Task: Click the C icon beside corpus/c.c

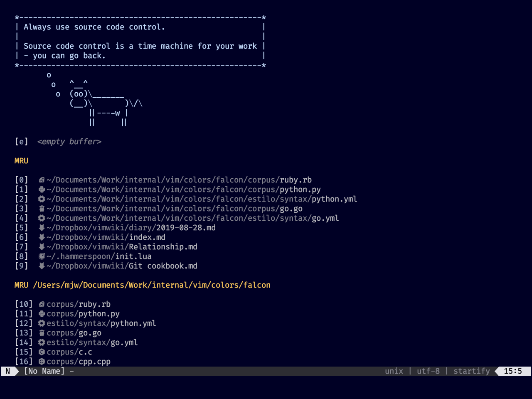Action: pos(42,352)
